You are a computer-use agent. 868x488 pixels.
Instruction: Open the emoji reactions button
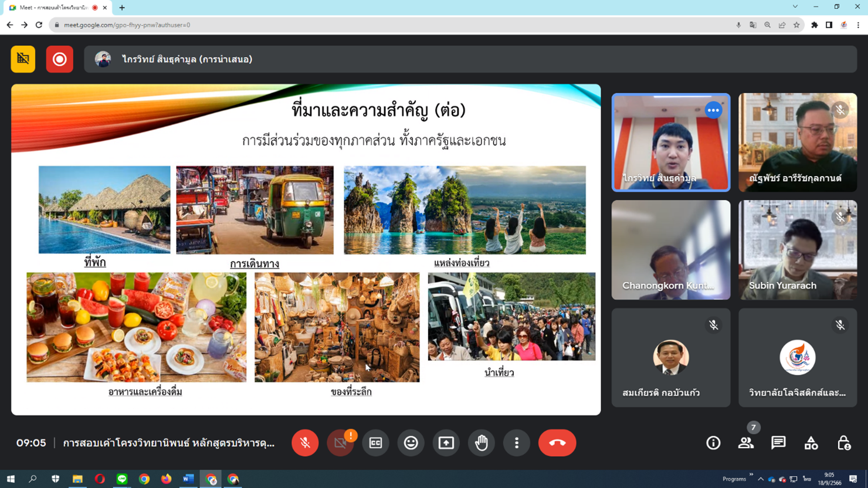pos(411,443)
